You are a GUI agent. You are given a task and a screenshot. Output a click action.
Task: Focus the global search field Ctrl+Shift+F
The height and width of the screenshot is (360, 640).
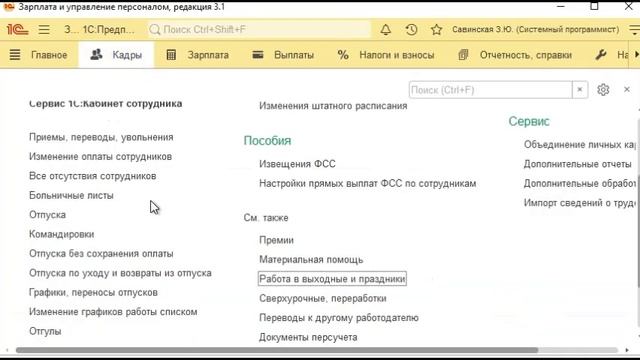click(x=259, y=29)
